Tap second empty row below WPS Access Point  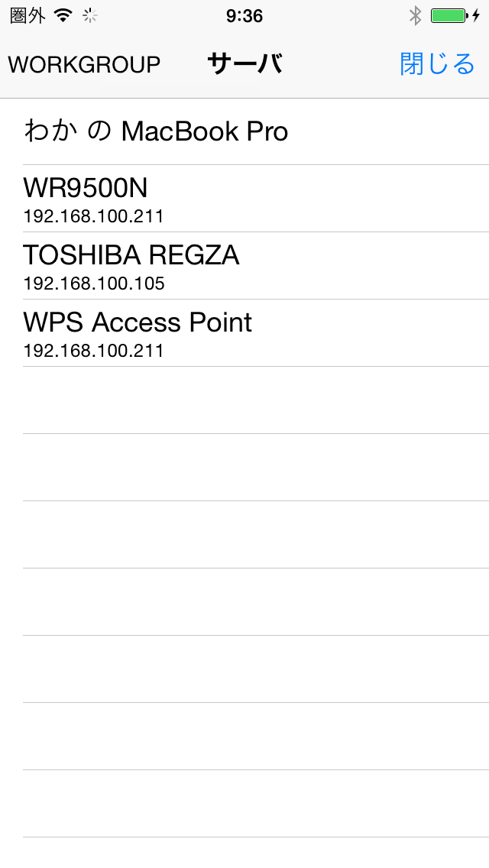(244, 468)
